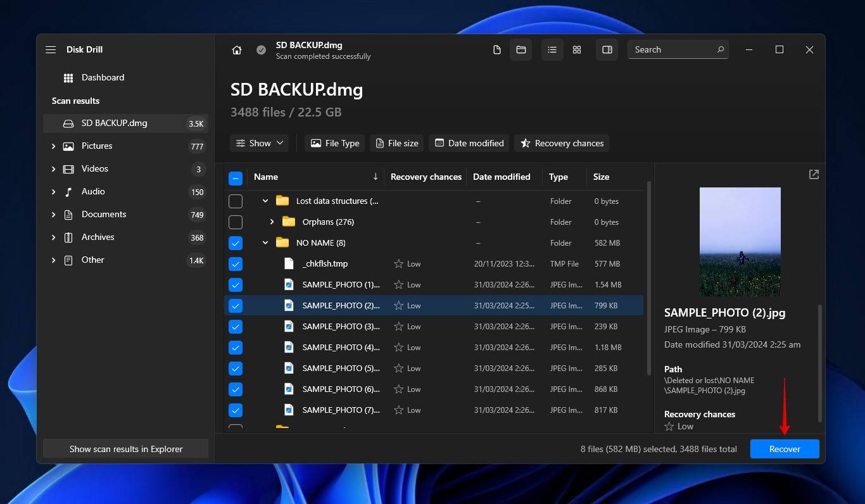Click the SD BACKUP.dmg drive icon in sidebar
The height and width of the screenshot is (504, 865).
[68, 123]
